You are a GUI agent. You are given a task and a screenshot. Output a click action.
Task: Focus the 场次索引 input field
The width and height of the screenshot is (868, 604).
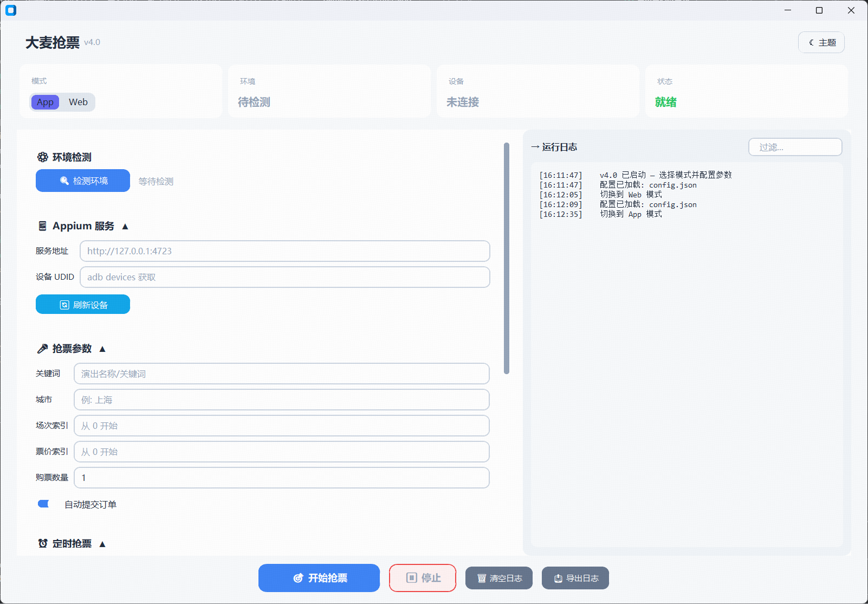point(282,426)
